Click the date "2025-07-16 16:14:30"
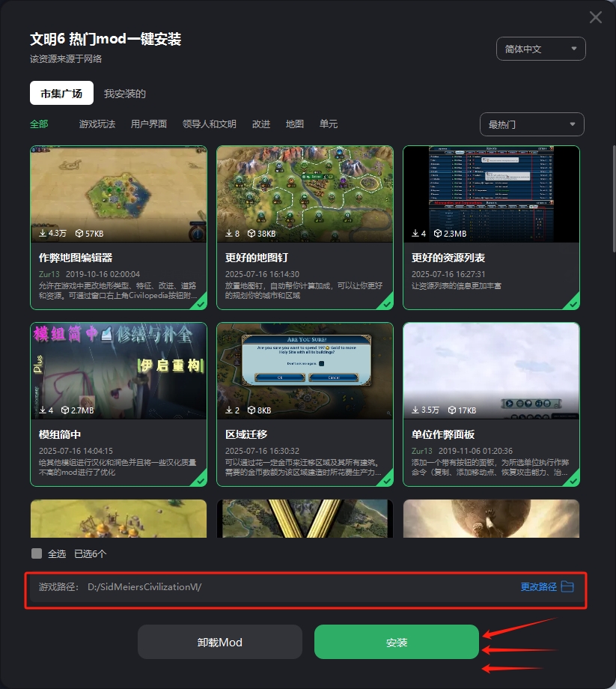Screen dimensions: 616x689 [262, 274]
